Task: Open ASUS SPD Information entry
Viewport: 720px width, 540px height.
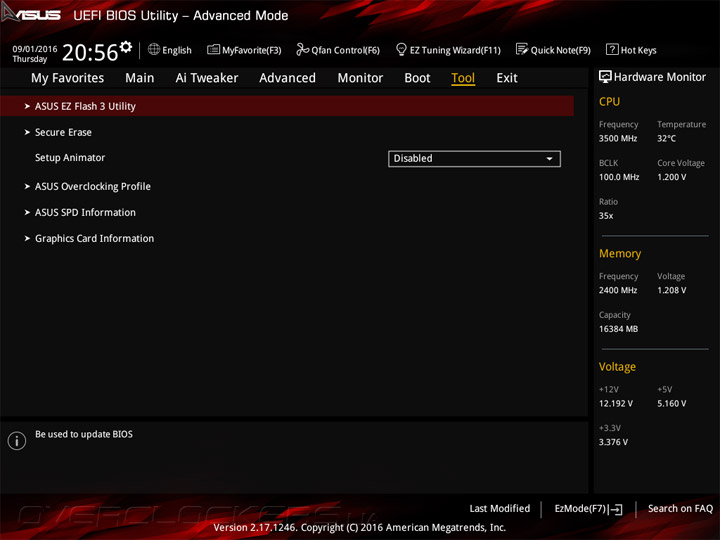Action: (85, 213)
